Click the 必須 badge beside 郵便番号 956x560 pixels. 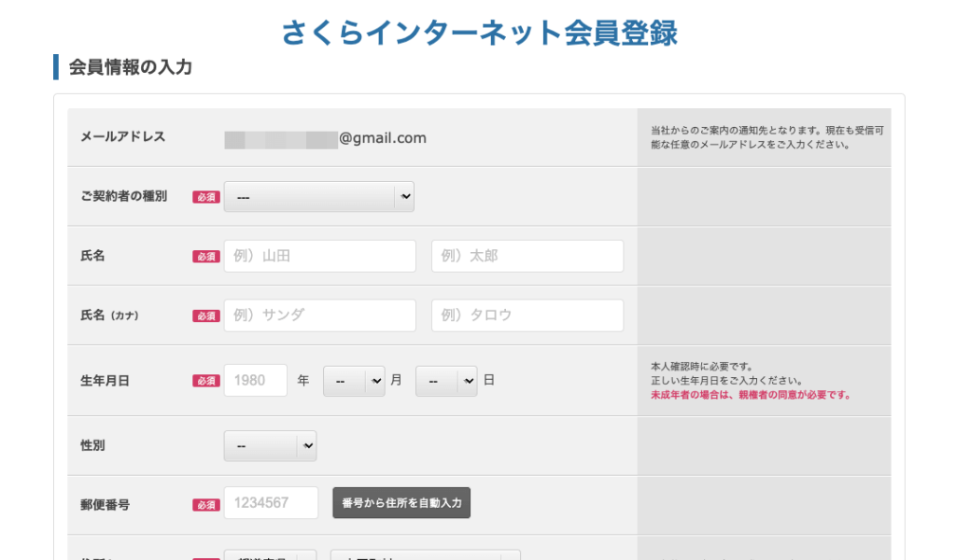[x=206, y=505]
